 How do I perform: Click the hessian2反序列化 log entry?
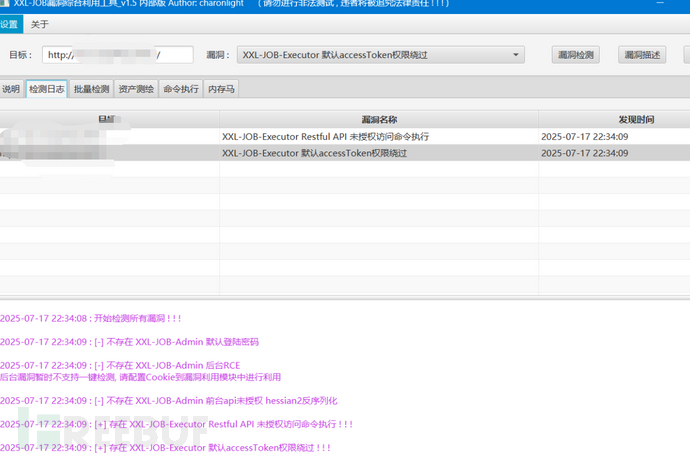point(169,400)
